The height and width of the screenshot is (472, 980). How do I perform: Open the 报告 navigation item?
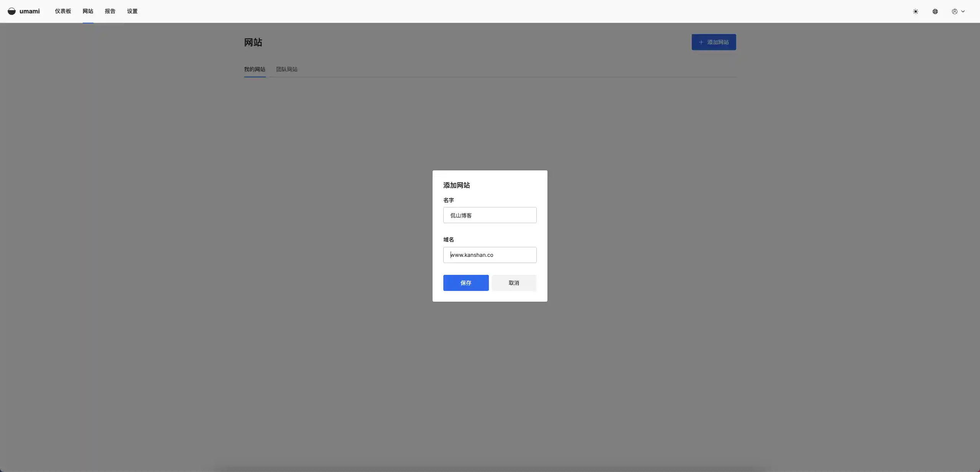pos(110,11)
